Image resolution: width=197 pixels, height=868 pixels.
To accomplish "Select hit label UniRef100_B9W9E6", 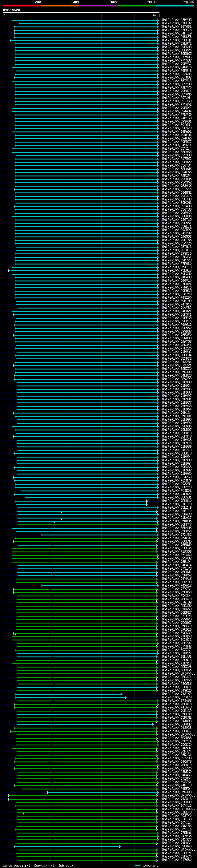I will point(177,630).
